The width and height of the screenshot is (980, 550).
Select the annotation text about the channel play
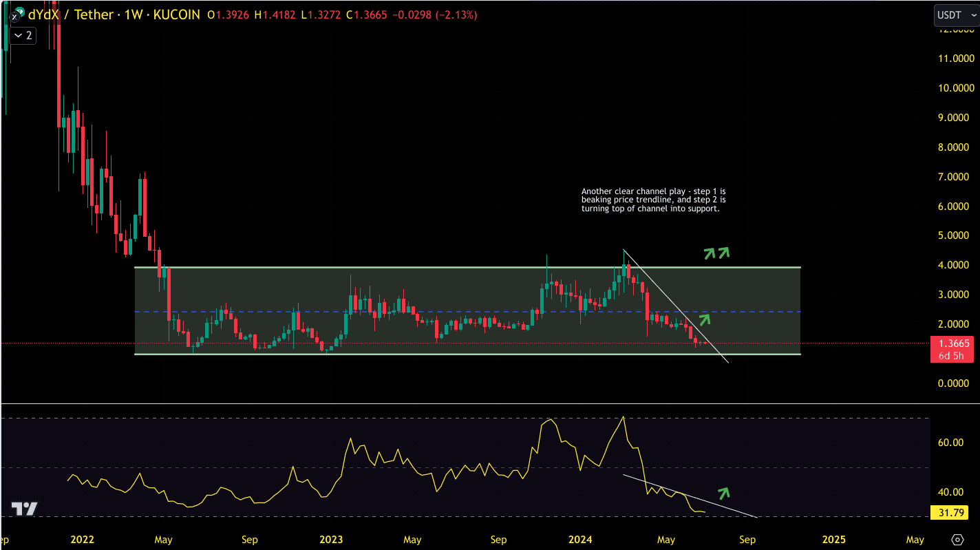pyautogui.click(x=654, y=200)
